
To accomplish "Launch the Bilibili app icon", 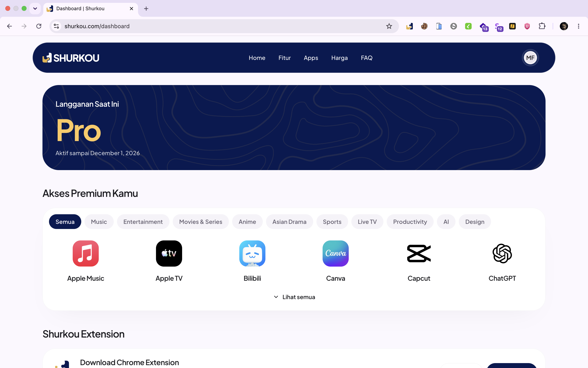I will tap(252, 253).
